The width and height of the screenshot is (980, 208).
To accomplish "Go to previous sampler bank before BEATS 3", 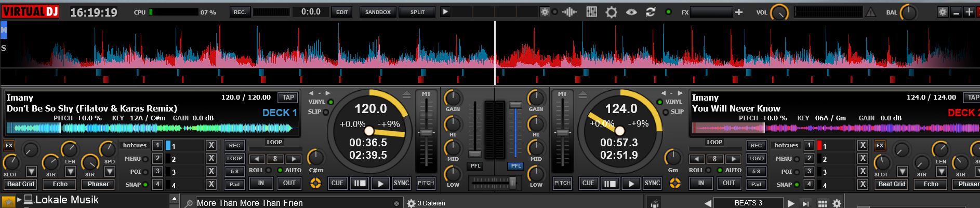I will tap(708, 203).
